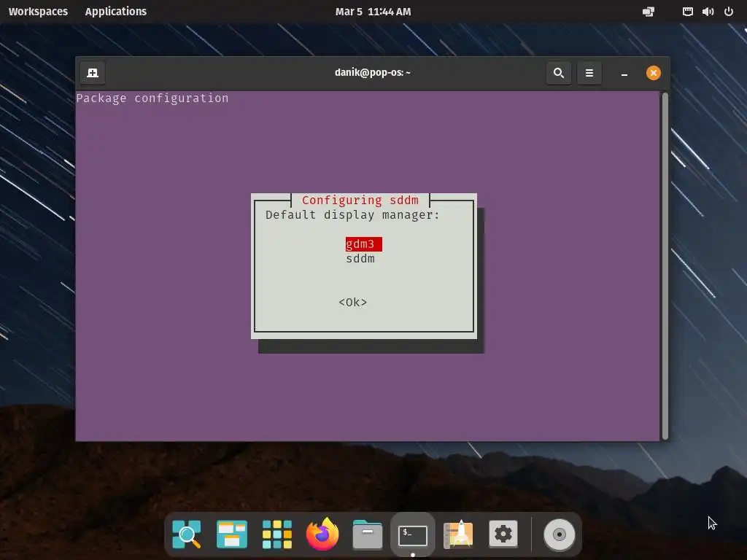Focus the Terminal icon in dock

tap(413, 535)
